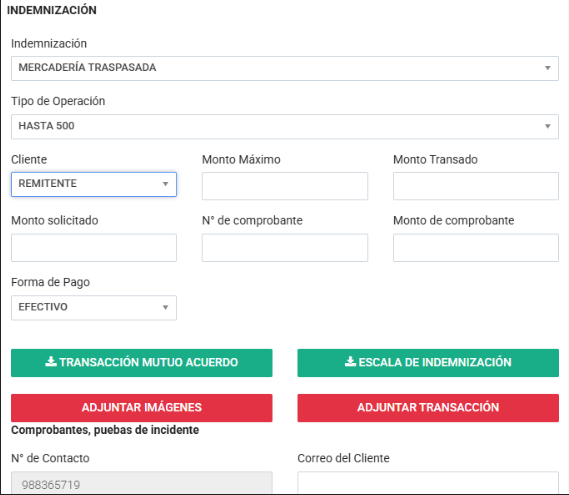
Task: Open the REMITENTE client dropdown
Action: pos(94,184)
